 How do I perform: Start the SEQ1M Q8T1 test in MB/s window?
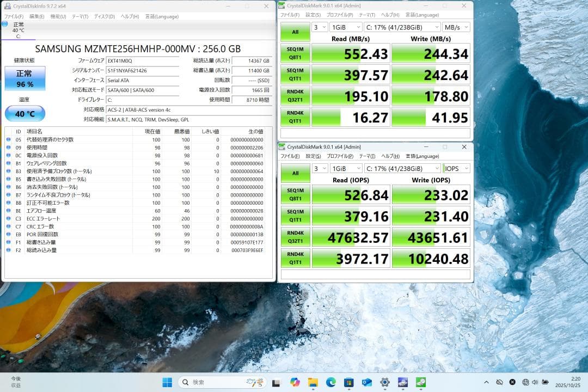[295, 53]
